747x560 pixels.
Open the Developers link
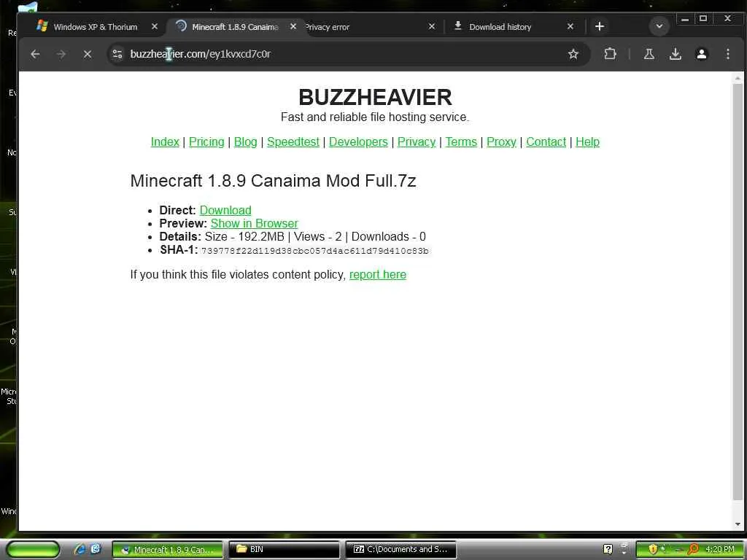[358, 142]
